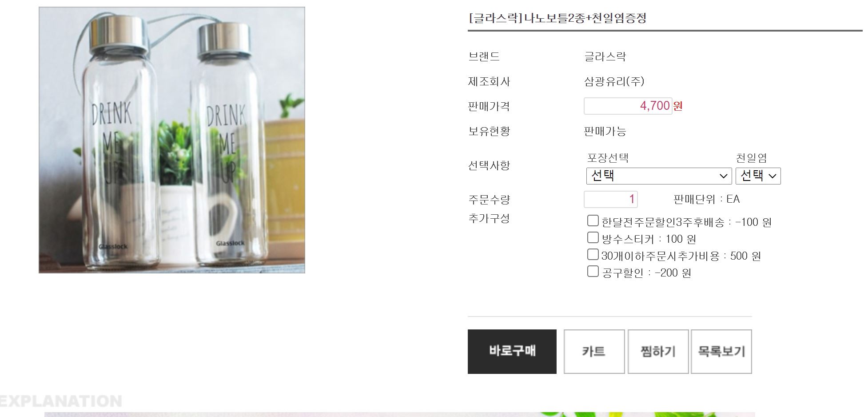Click the product title 나노보틀2종+천일염증정

[x=585, y=18]
